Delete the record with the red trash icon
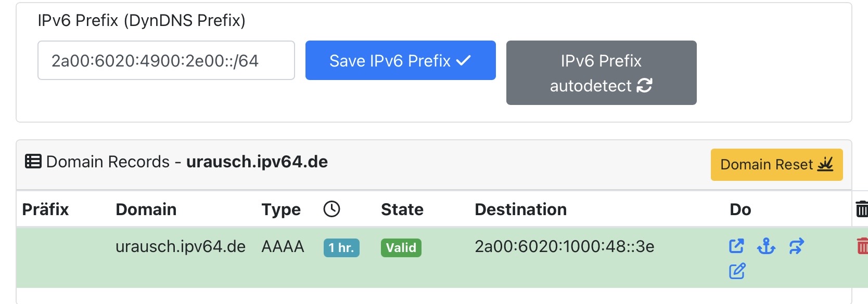Screen dimensions: 868x304 pos(862,246)
